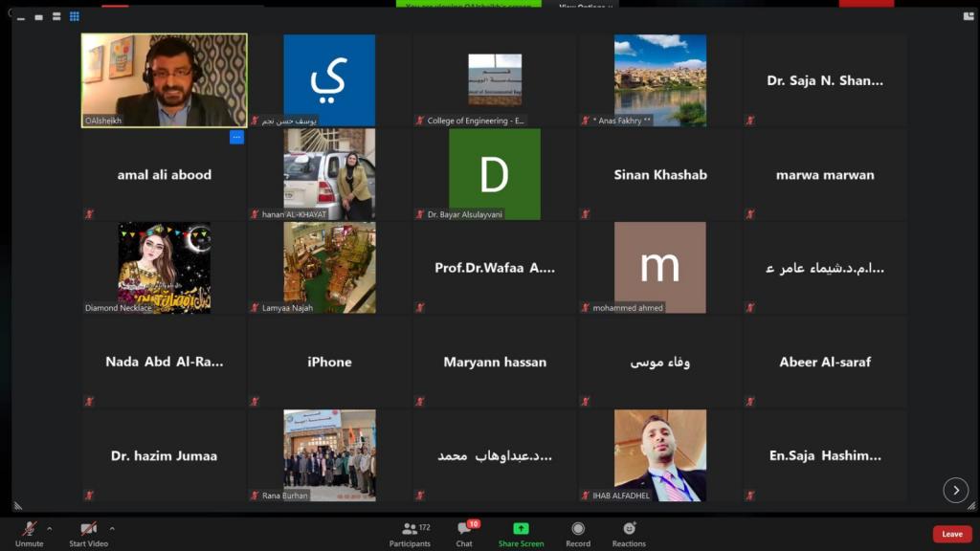Viewport: 980px width, 551px height.
Task: Start Video with the camera button
Action: [x=88, y=533]
